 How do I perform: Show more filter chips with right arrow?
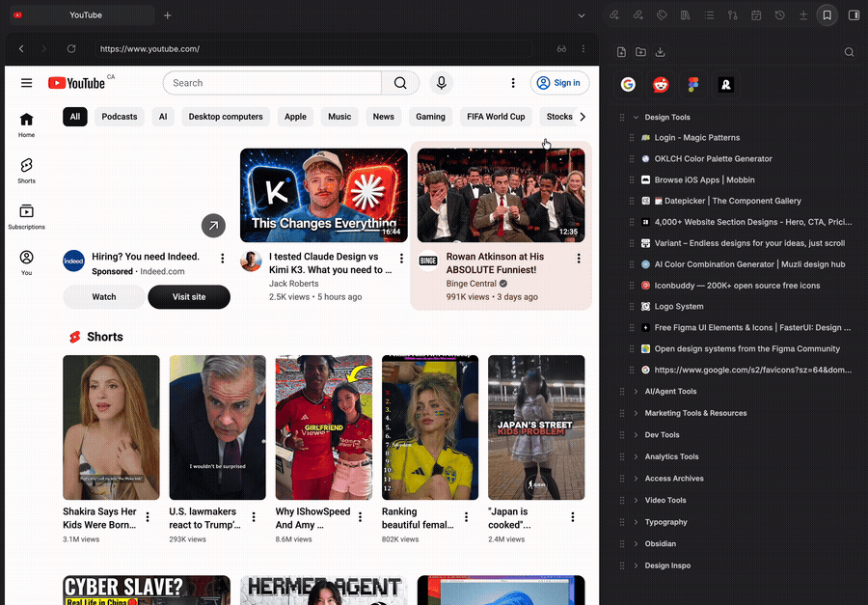click(x=583, y=117)
